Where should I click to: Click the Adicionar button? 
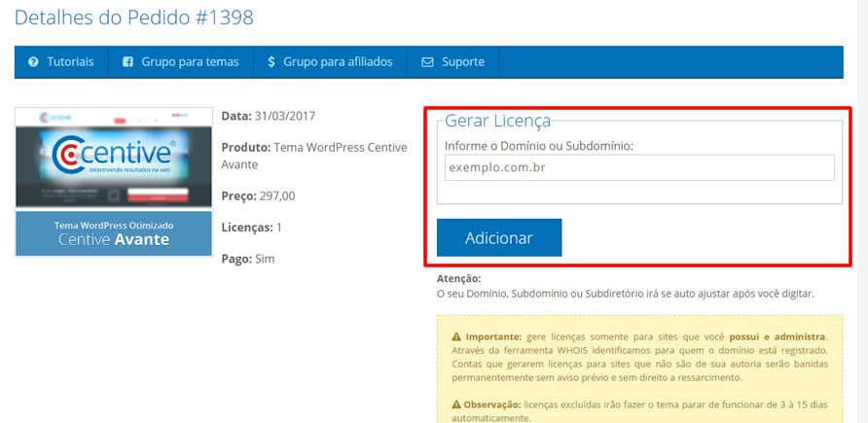[499, 238]
